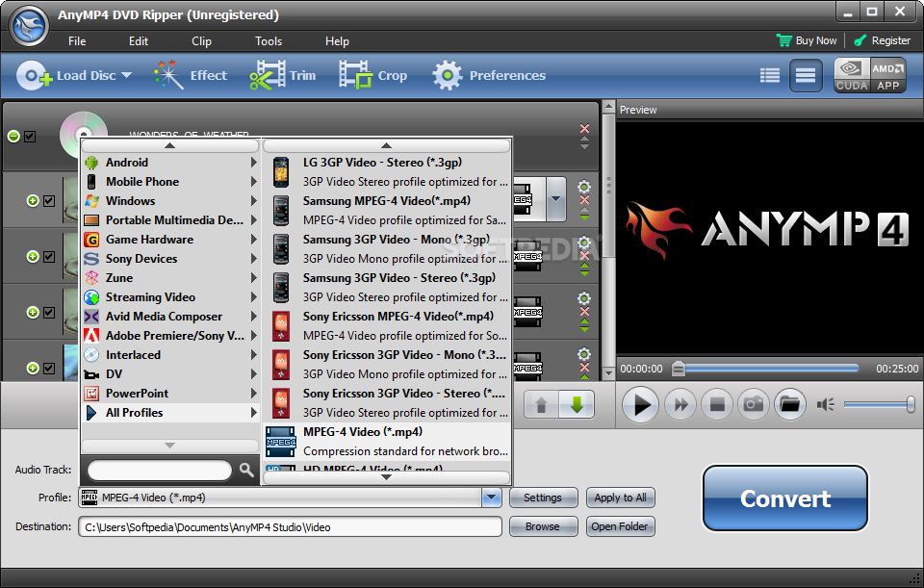
Task: Move selected item down green arrow
Action: 577,404
